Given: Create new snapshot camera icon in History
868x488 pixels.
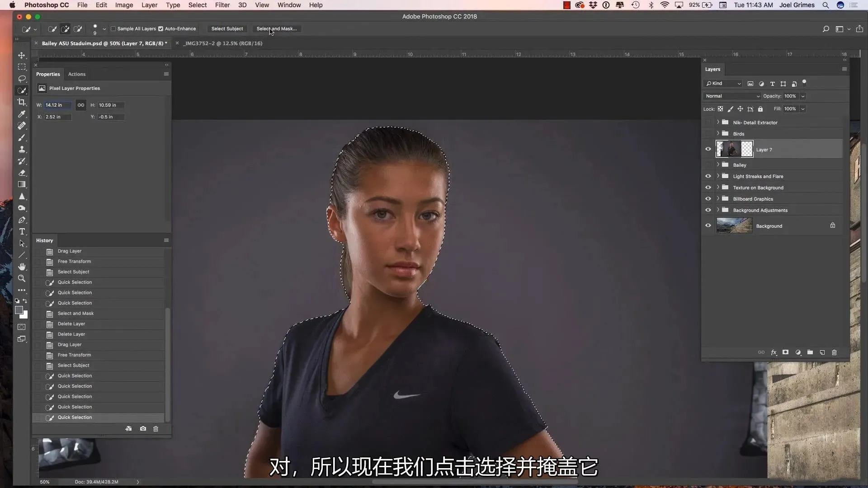Looking at the screenshot, I should [x=143, y=429].
